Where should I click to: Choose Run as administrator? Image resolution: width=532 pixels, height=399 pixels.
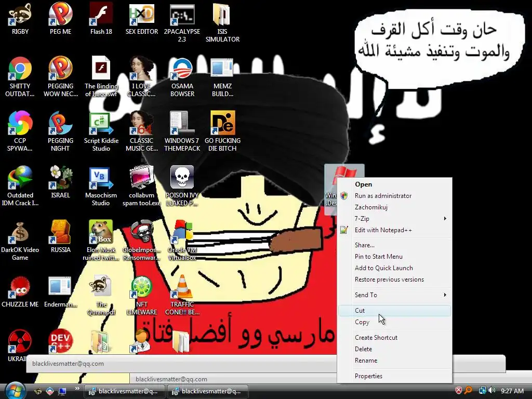tap(395, 196)
